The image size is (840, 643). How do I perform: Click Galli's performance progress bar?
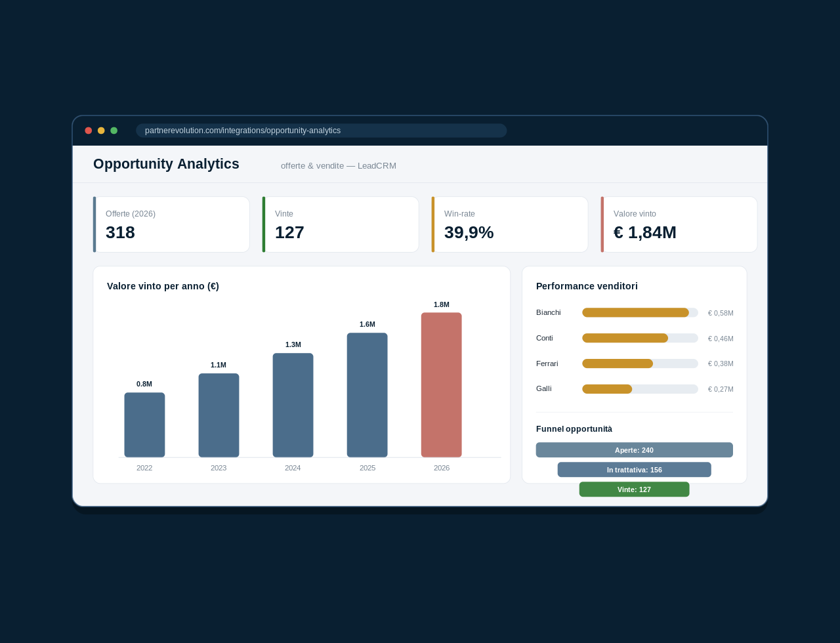tap(640, 389)
